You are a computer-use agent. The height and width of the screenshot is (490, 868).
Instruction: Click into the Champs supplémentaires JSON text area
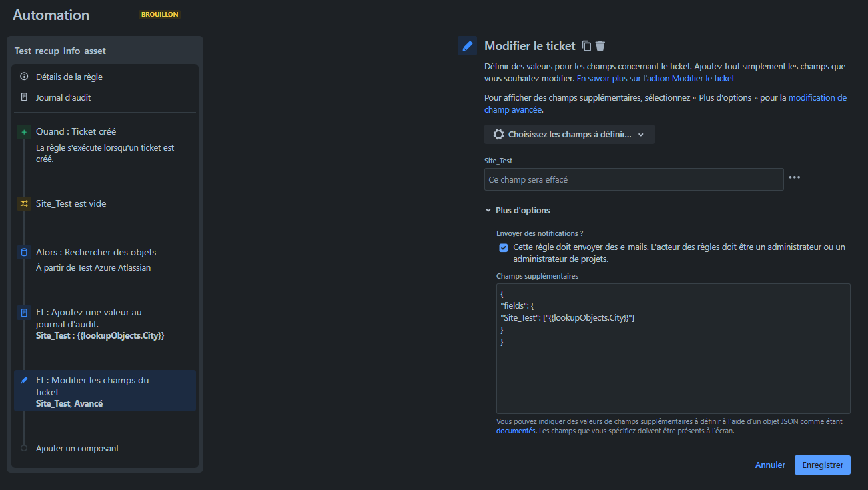(673, 349)
